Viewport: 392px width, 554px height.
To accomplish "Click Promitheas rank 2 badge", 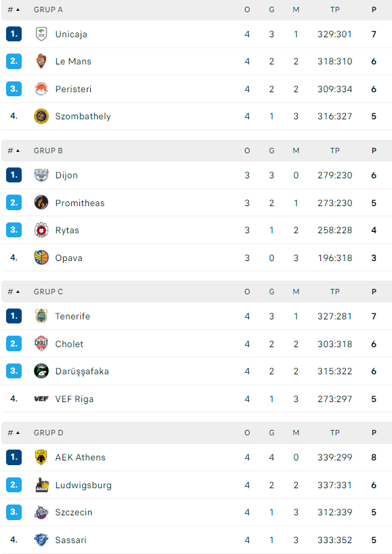I will click(14, 203).
